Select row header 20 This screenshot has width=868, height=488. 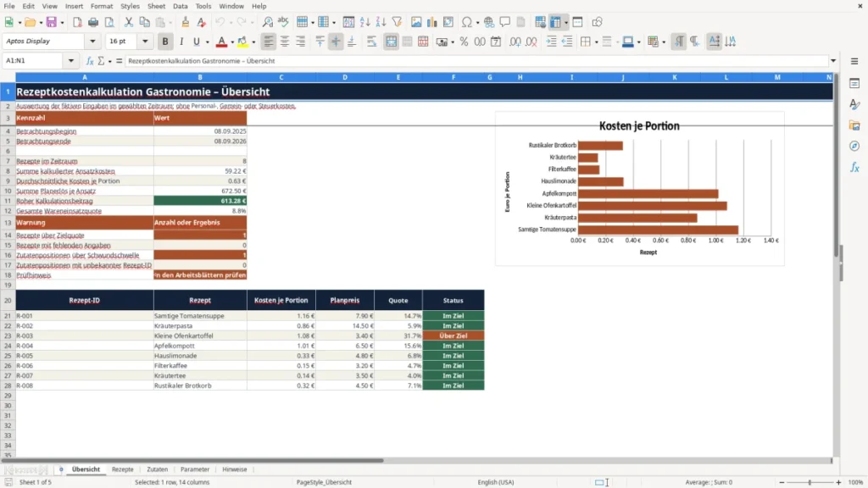pyautogui.click(x=8, y=301)
